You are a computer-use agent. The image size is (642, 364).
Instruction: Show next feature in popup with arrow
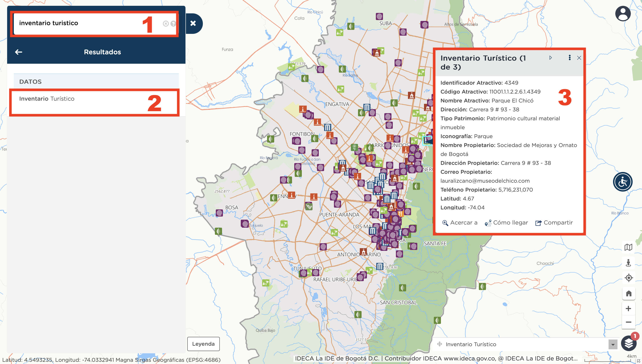point(550,58)
